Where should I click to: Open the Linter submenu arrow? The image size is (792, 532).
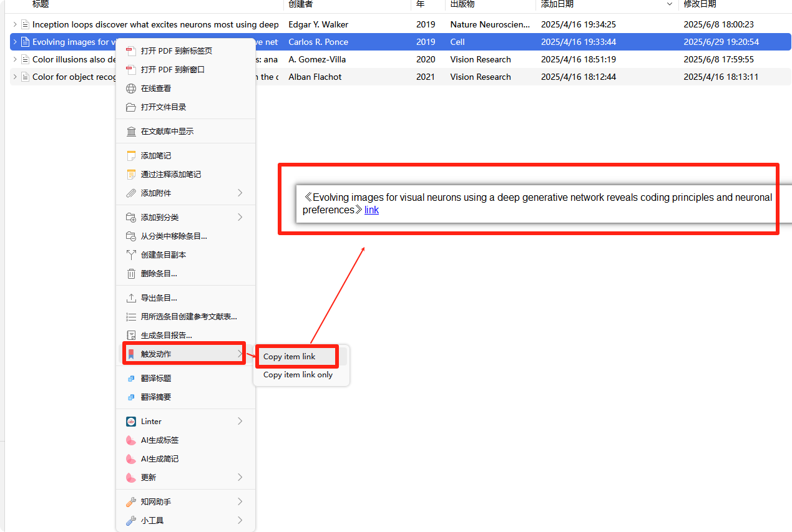(x=240, y=422)
